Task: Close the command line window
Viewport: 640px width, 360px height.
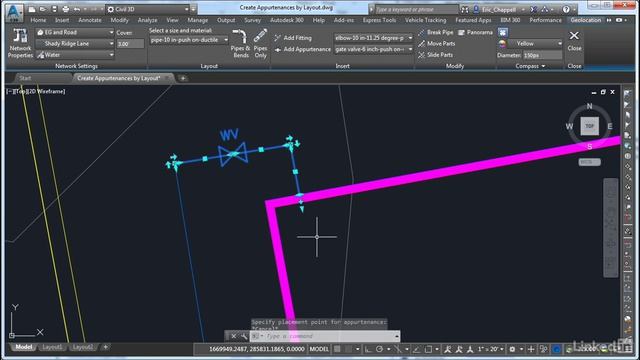Action: (233, 336)
